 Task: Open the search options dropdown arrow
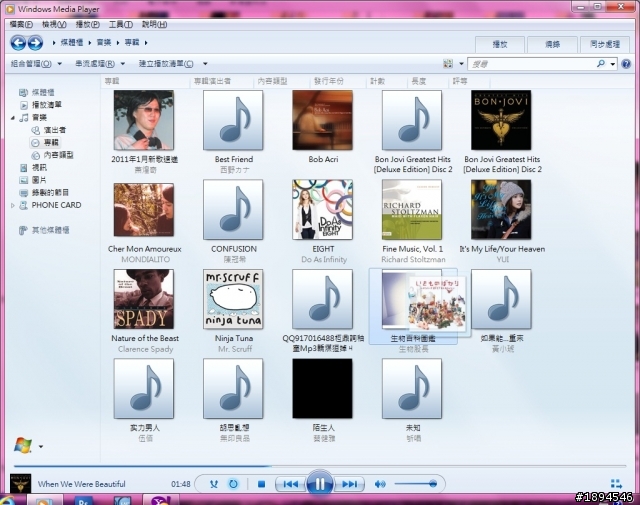[x=613, y=64]
